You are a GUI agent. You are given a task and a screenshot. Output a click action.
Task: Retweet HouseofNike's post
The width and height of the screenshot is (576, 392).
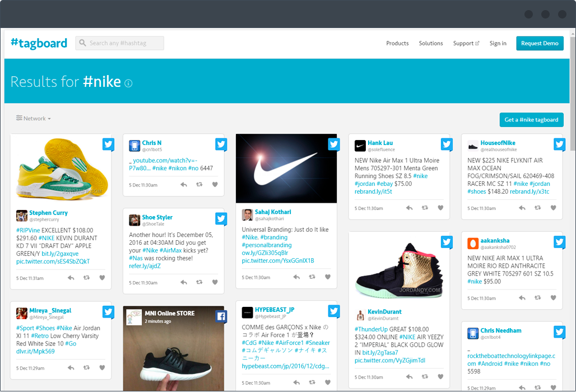tap(537, 208)
